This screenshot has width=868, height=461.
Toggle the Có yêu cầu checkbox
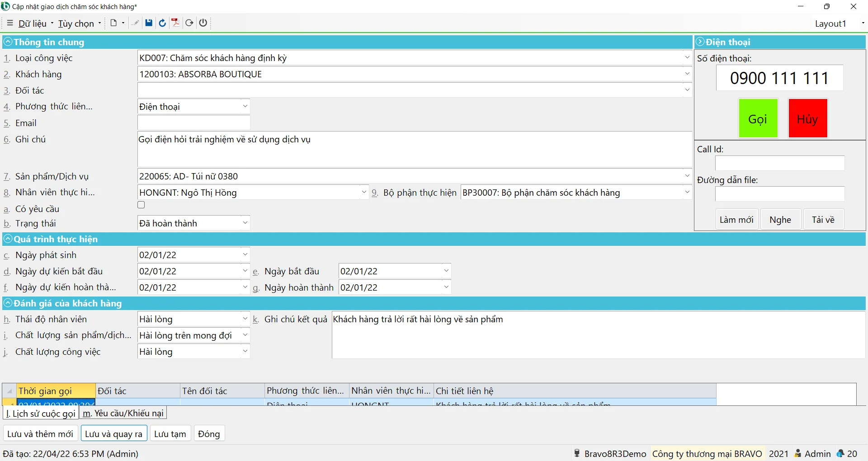[142, 205]
